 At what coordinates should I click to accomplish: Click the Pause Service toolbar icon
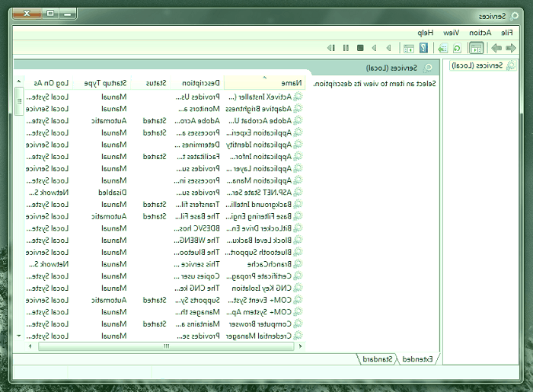click(x=346, y=48)
